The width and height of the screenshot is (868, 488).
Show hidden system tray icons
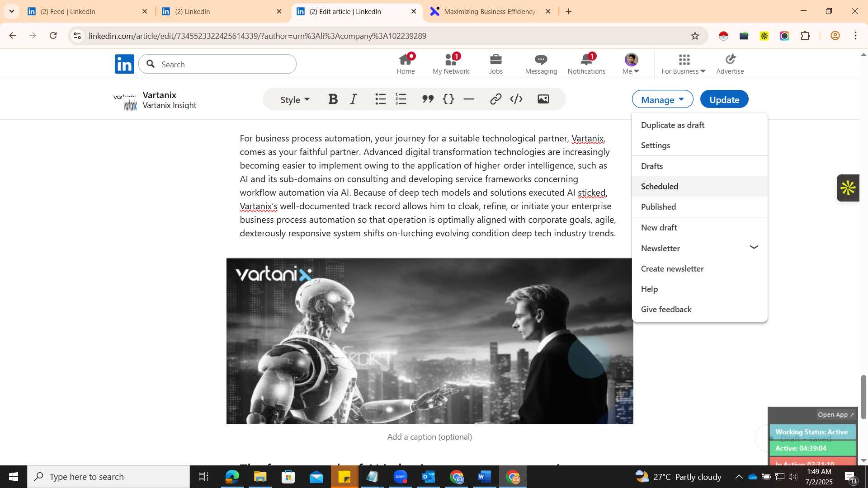point(739,477)
